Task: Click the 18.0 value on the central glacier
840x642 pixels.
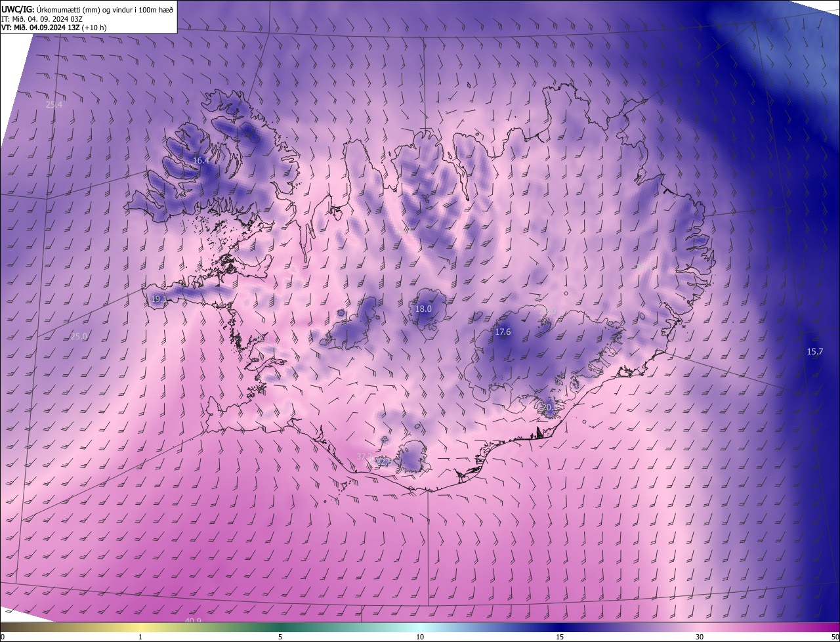Action: click(x=424, y=309)
